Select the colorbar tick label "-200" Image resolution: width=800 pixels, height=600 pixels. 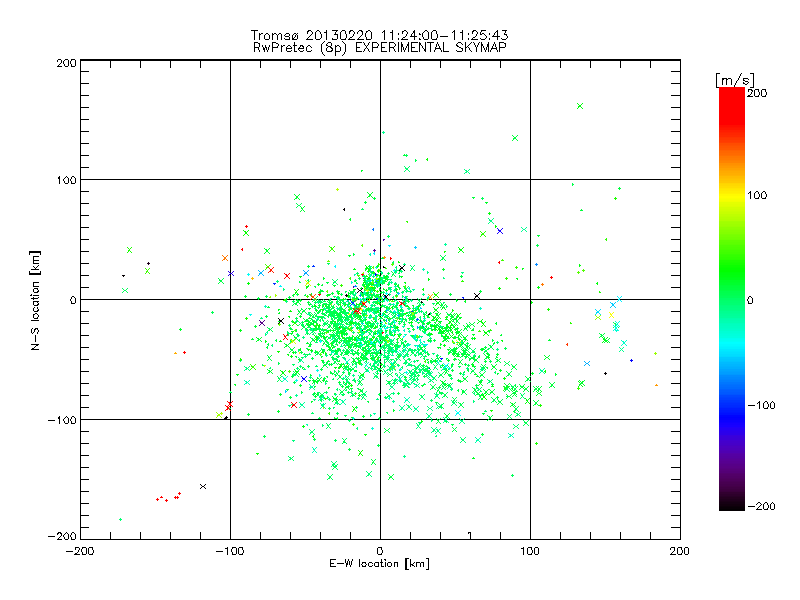[x=761, y=506]
